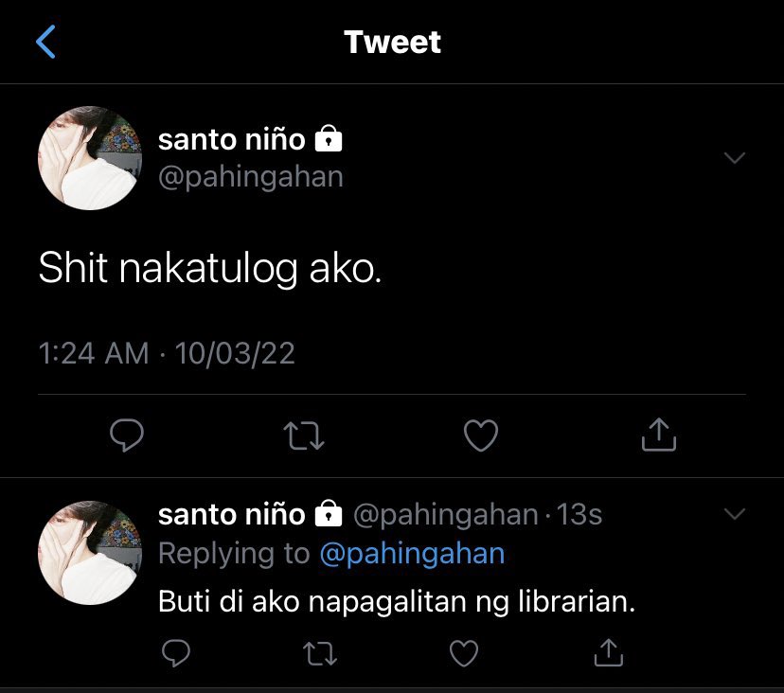784x693 pixels.
Task: Share the librarian reply tweet
Action: click(609, 652)
